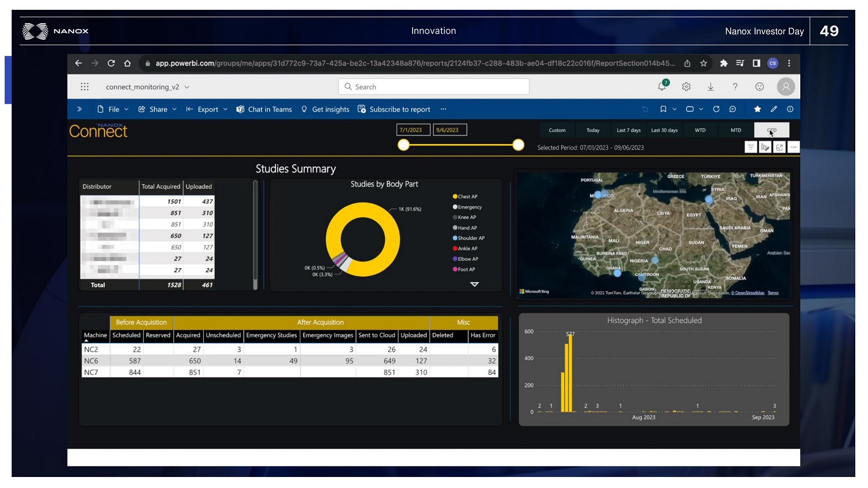Refresh the report visuals

tap(716, 109)
